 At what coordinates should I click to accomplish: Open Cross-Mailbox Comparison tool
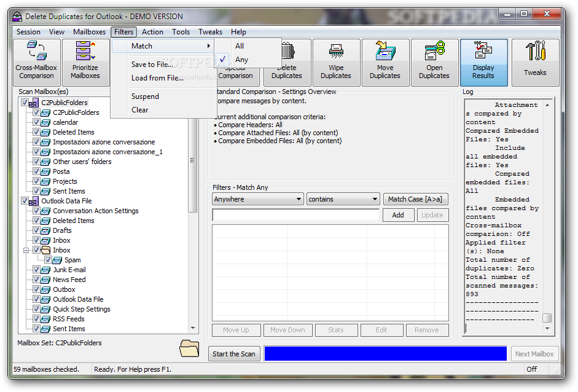(x=36, y=62)
